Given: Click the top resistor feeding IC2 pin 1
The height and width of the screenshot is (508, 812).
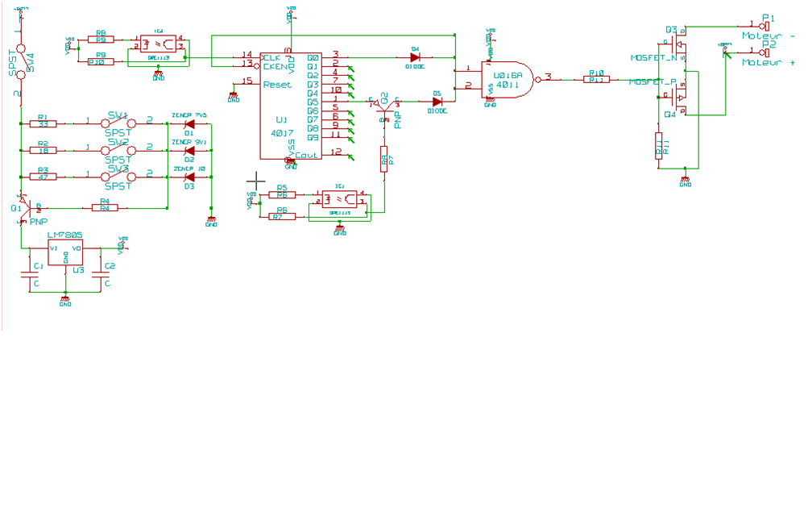Looking at the screenshot, I should (101, 40).
